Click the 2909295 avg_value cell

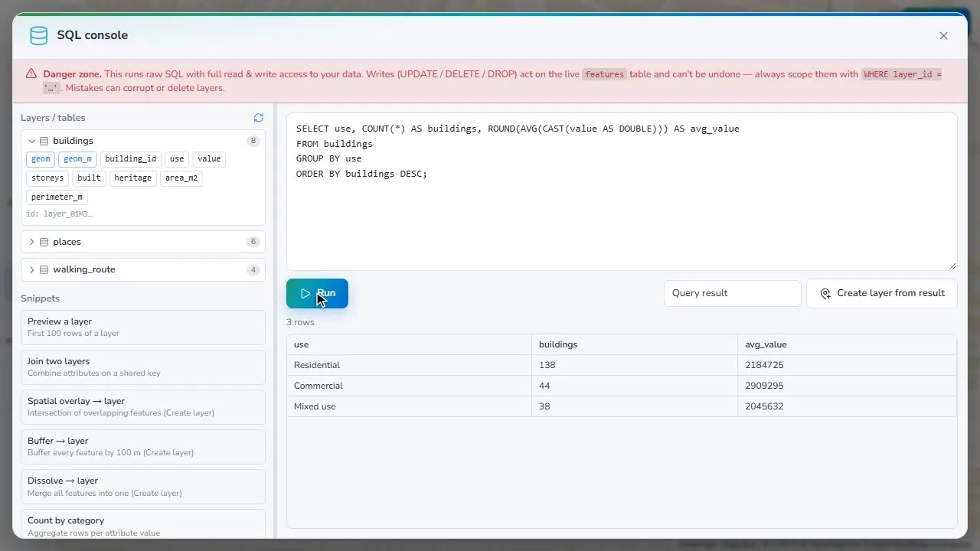coord(848,386)
